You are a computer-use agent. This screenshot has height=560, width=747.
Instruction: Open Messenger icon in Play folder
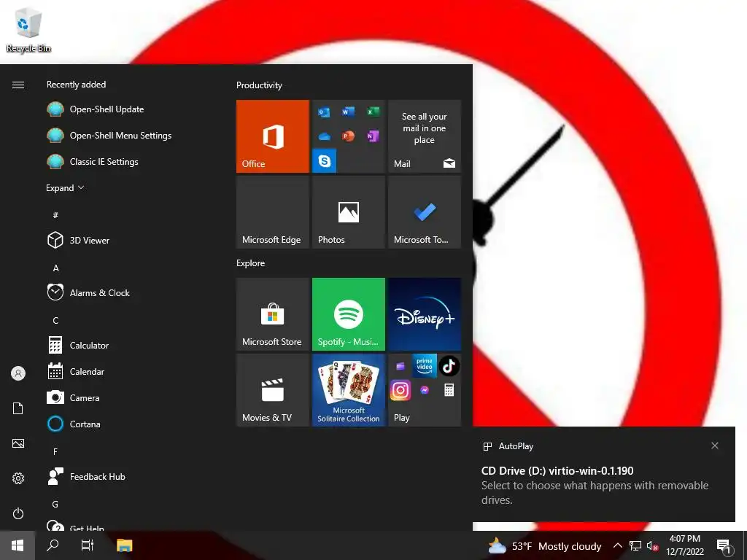(x=425, y=391)
